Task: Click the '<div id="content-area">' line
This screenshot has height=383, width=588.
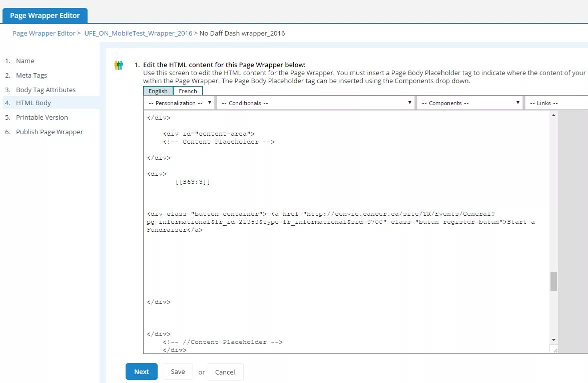Action: 209,134
